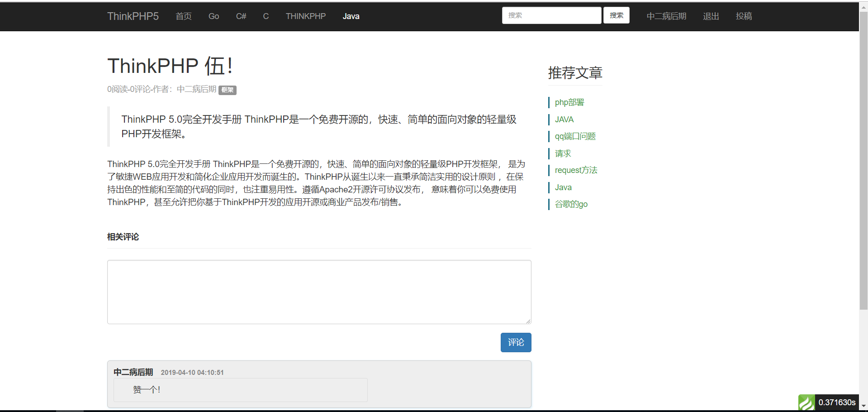Open the Go category in navbar
Screen dimensions: 868x412
pyautogui.click(x=213, y=16)
